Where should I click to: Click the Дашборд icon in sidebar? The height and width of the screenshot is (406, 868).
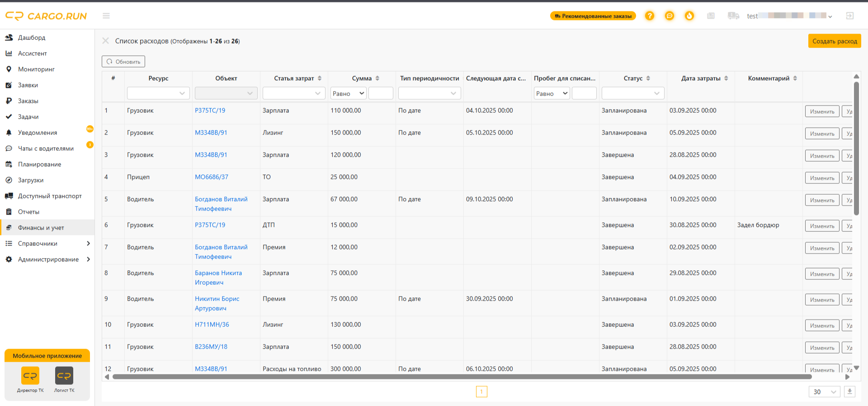point(9,38)
